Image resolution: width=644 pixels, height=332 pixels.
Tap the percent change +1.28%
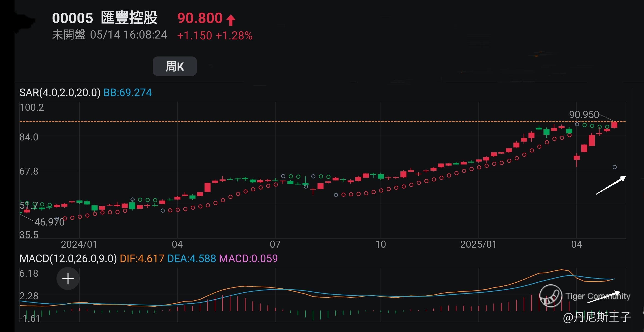click(234, 36)
